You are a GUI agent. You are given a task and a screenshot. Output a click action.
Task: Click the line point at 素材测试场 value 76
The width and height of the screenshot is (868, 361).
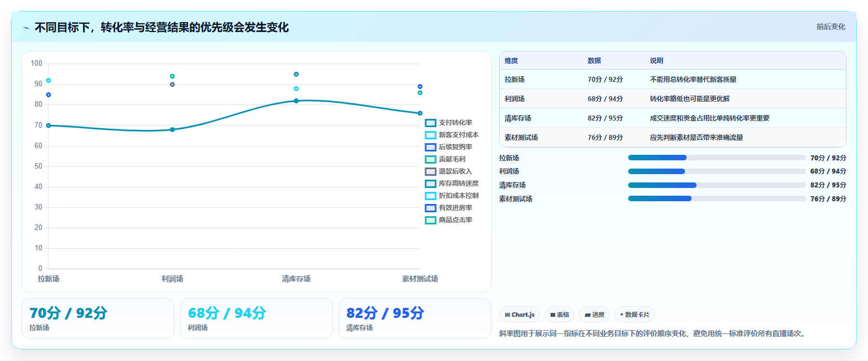[x=420, y=113]
